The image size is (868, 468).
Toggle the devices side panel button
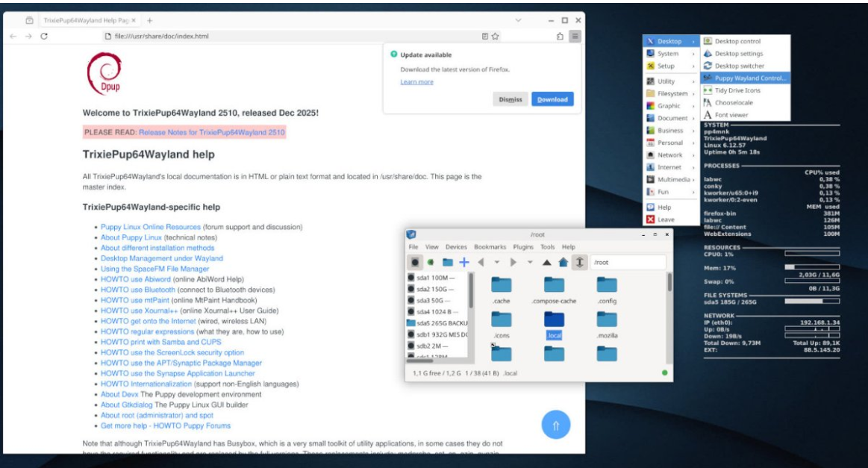(x=416, y=262)
